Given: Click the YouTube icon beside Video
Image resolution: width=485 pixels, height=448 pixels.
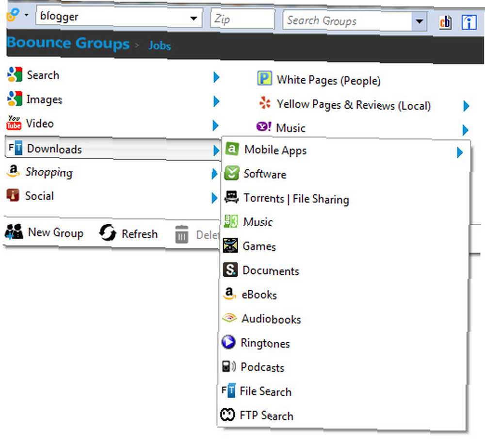Looking at the screenshot, I should 14,123.
